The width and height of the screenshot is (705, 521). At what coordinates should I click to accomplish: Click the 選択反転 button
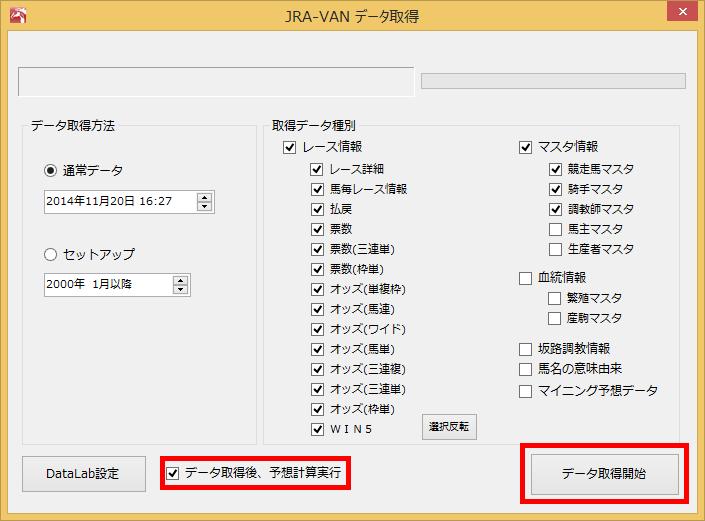click(449, 427)
